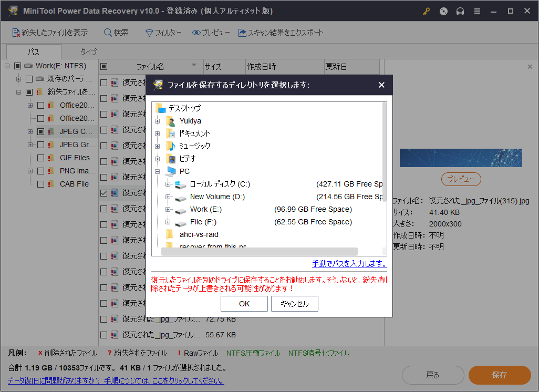Click the 検索 magnifier icon
This screenshot has height=392, width=539.
coord(108,33)
